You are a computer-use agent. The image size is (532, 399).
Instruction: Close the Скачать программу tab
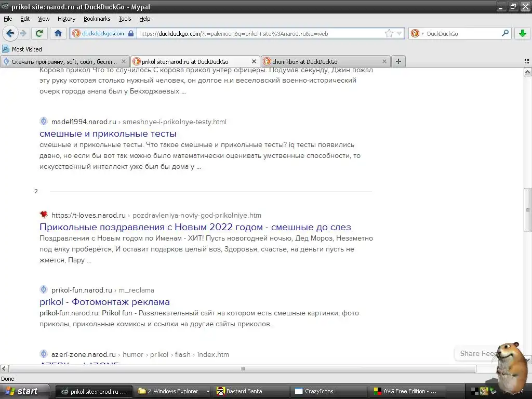tap(124, 61)
